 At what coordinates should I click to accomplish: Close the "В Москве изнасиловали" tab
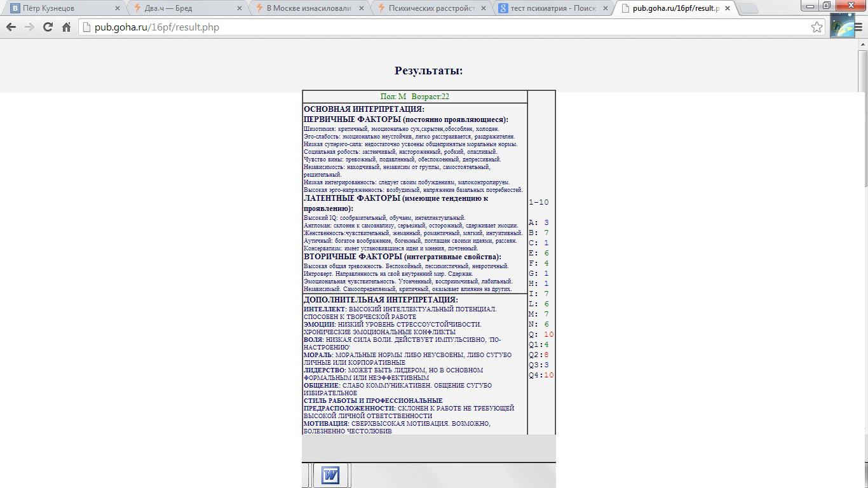[x=362, y=8]
